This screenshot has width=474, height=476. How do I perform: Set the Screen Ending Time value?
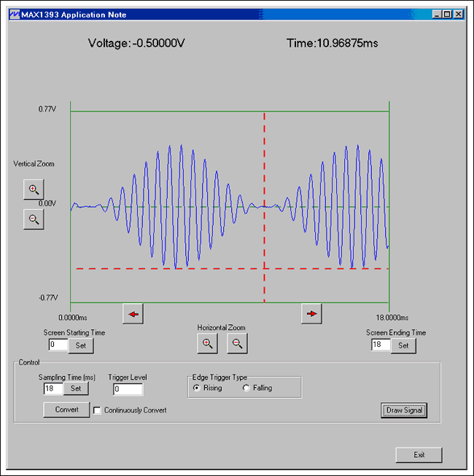(403, 346)
